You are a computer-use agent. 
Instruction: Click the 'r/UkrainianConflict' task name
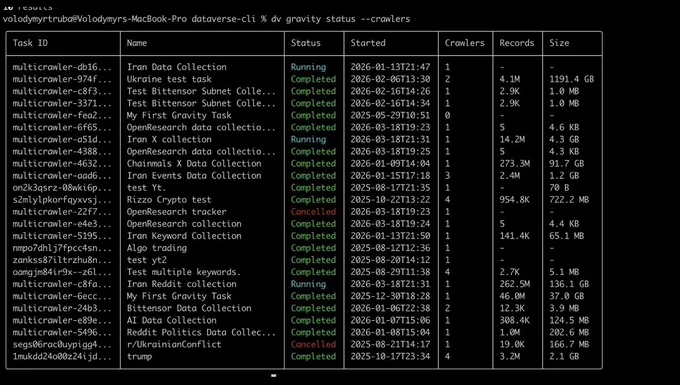(174, 345)
